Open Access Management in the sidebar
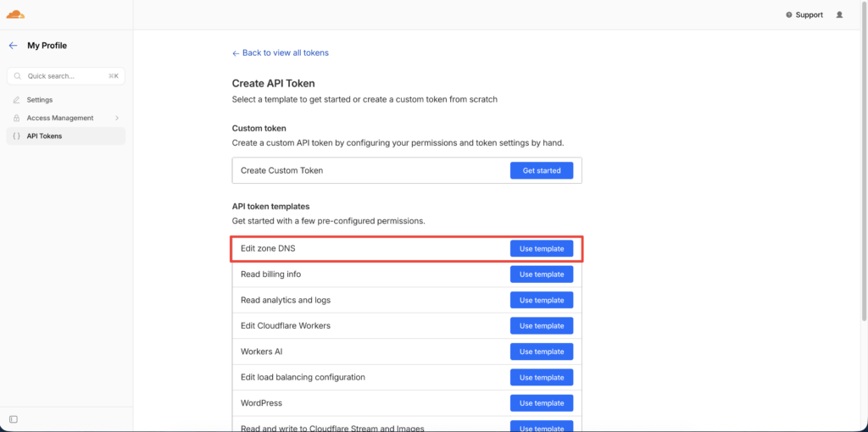 (x=66, y=118)
